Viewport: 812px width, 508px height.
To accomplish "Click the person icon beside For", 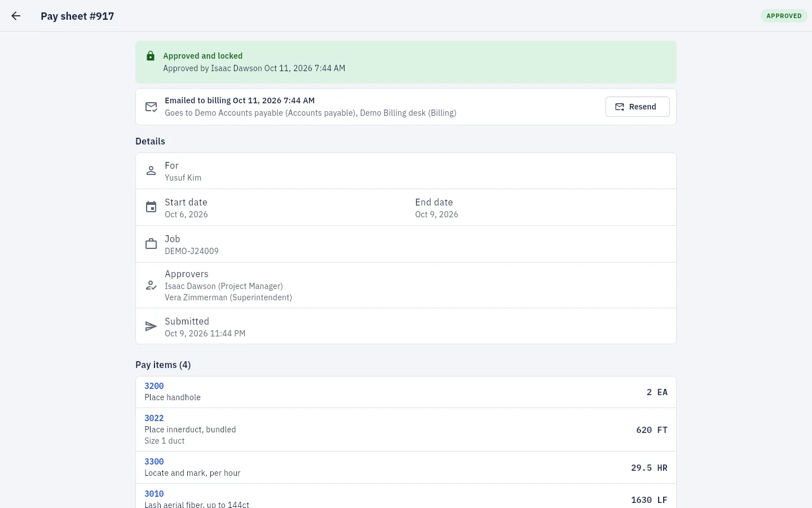I will pyautogui.click(x=151, y=170).
